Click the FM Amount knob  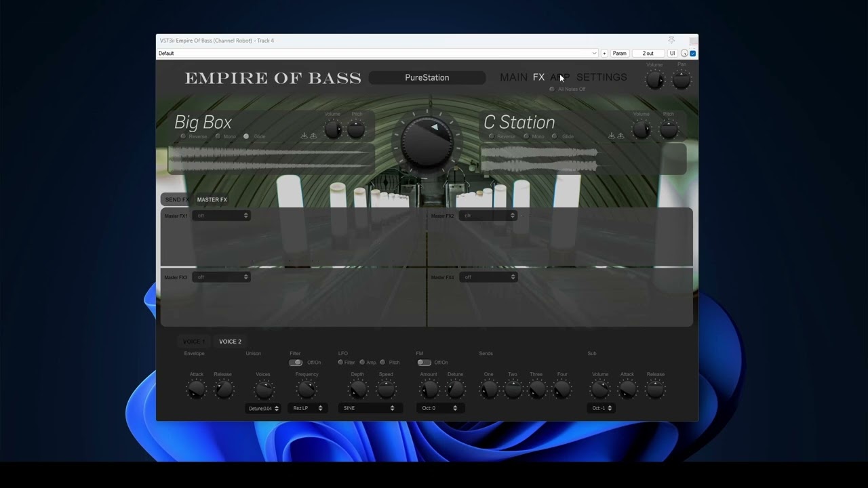pyautogui.click(x=429, y=390)
